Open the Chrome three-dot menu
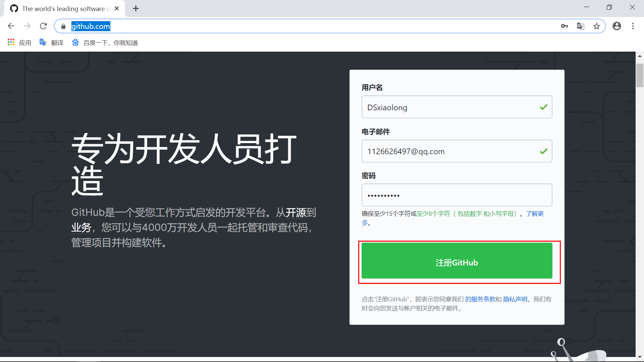This screenshot has width=644, height=362. (x=633, y=26)
